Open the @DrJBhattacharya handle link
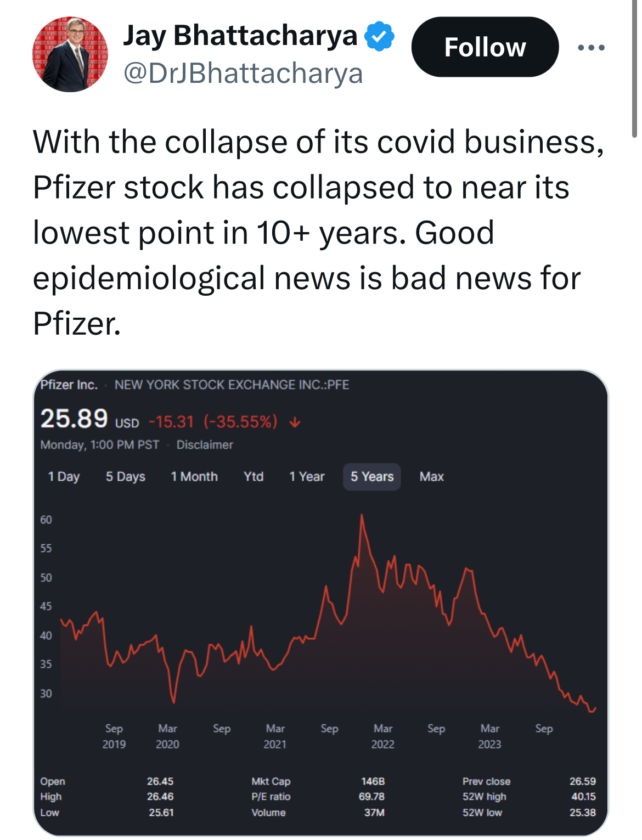This screenshot has height=840, width=642. point(243,74)
